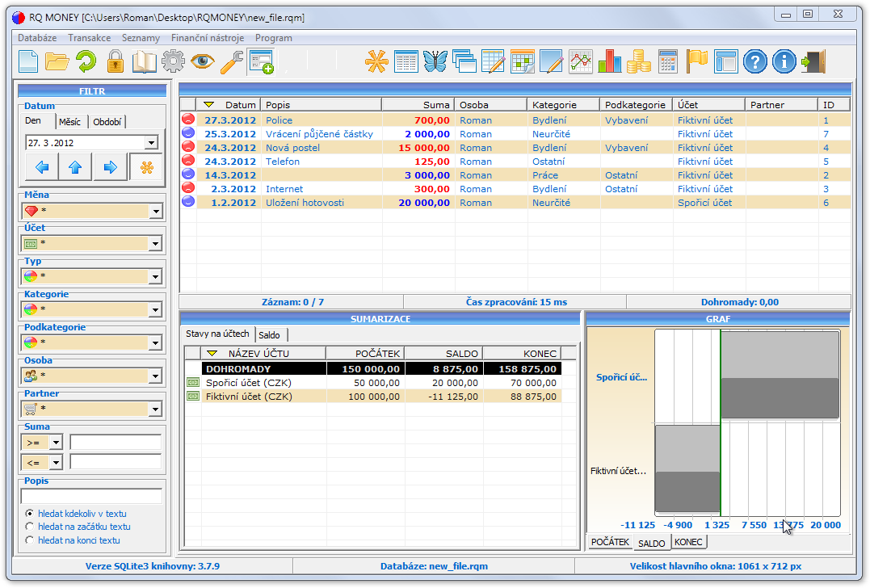870x588 pixels.
Task: Click the right arrow date button
Action: tap(111, 167)
